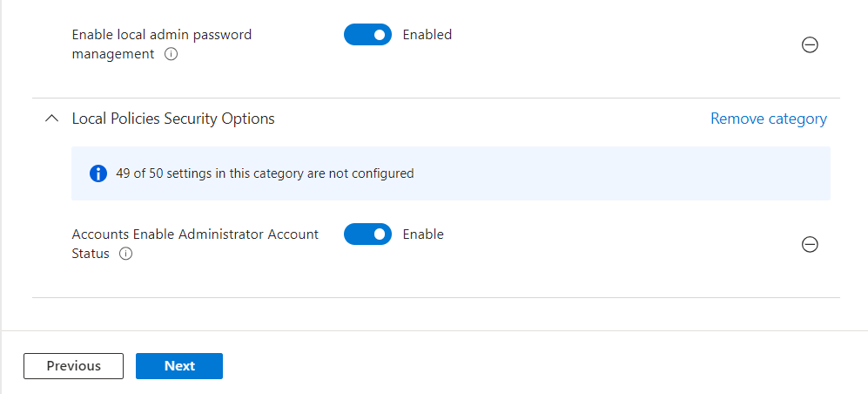Screen dimensions: 868x394
Task: Open info tooltip for local admin password management
Action: (172, 54)
